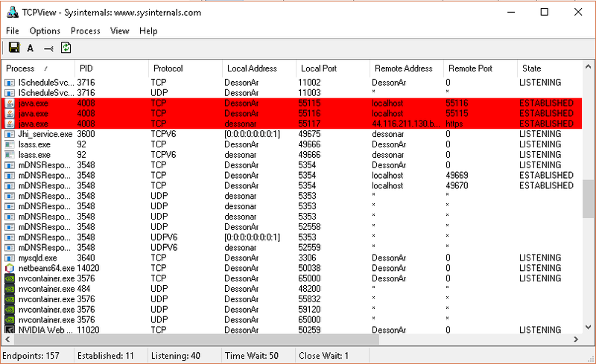
Task: Sort by Local Address column header
Action: click(259, 68)
